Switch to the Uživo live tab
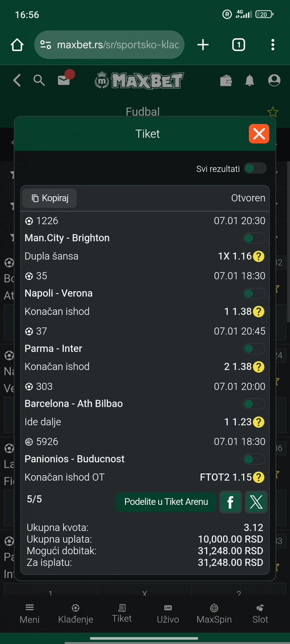This screenshot has width=290, height=644. pos(168,614)
